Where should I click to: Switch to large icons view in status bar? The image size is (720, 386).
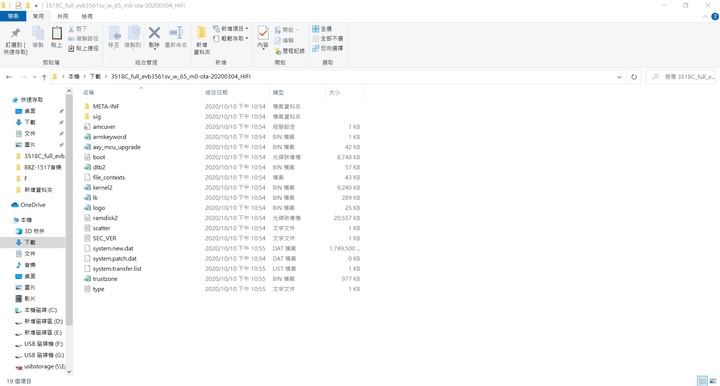tap(713, 381)
